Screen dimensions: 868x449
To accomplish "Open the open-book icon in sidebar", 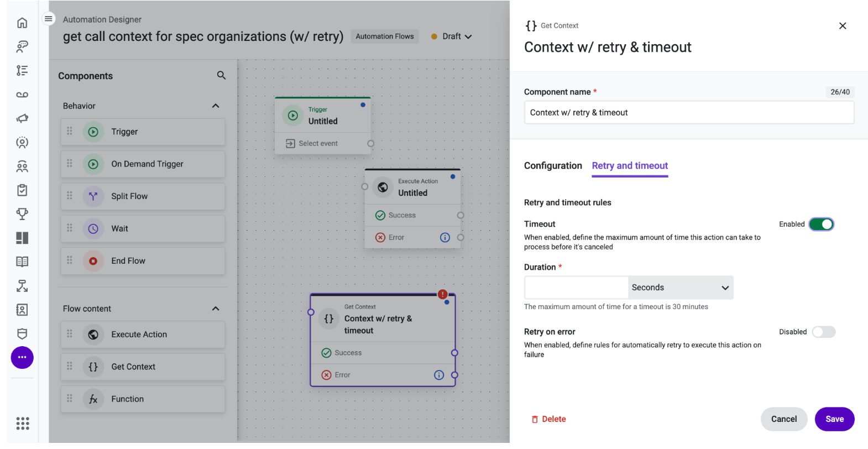I will 22,262.
